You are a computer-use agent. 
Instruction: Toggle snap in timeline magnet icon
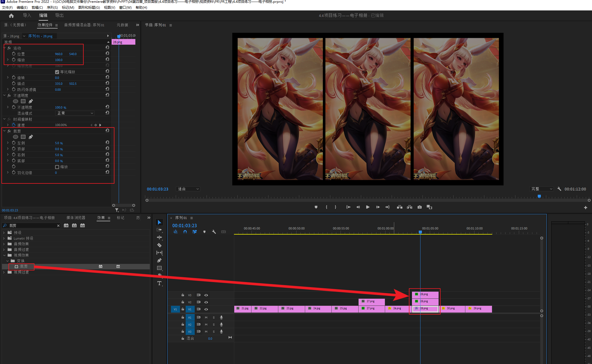click(x=185, y=232)
